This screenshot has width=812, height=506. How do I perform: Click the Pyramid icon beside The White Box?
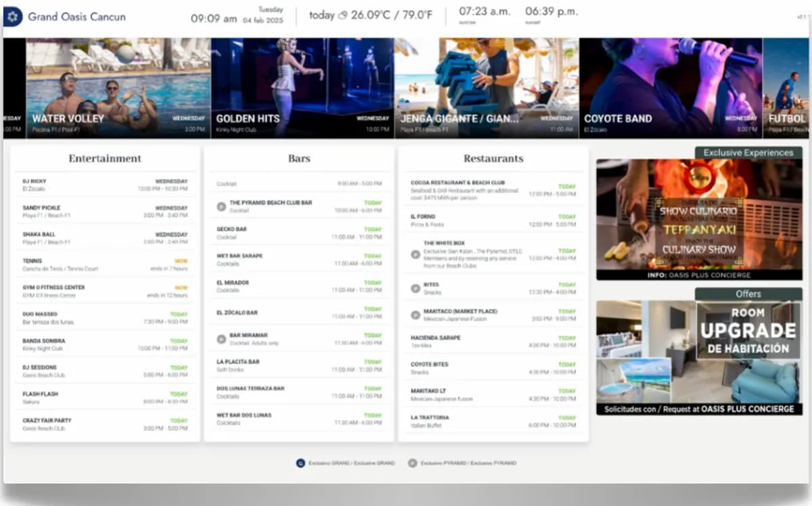point(415,254)
